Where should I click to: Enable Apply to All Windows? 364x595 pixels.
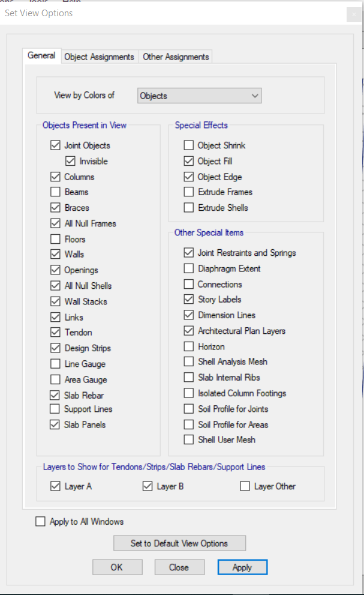(40, 521)
